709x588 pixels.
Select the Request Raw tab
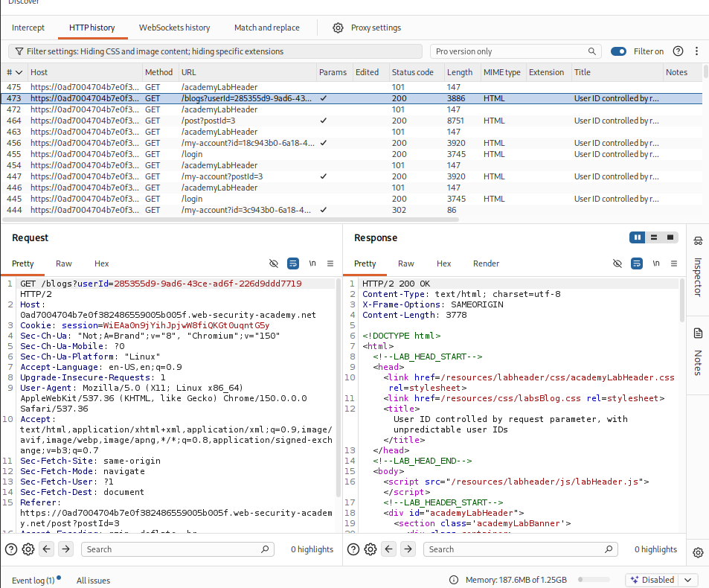click(x=64, y=263)
